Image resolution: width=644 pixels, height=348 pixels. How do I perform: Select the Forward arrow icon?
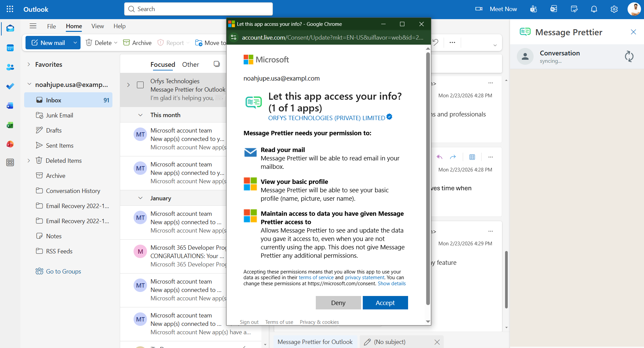(453, 157)
